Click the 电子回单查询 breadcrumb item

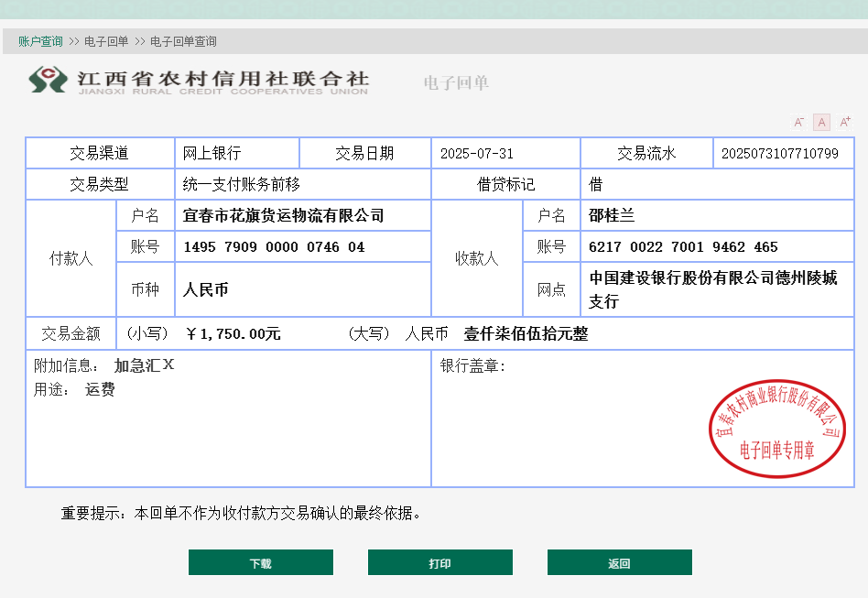pos(183,41)
